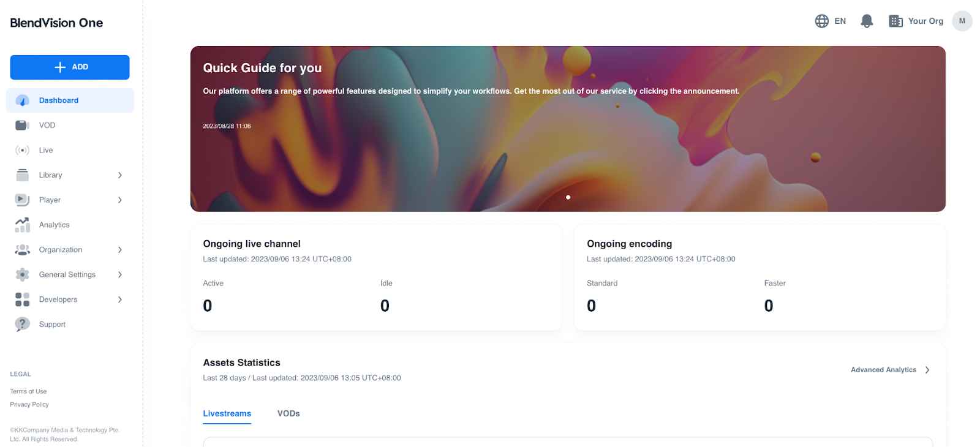Click the VOD camera icon in sidebar

pyautogui.click(x=23, y=126)
